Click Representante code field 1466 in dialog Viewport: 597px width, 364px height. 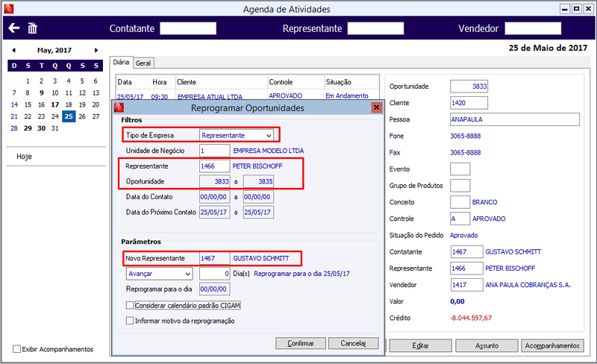[x=215, y=166]
